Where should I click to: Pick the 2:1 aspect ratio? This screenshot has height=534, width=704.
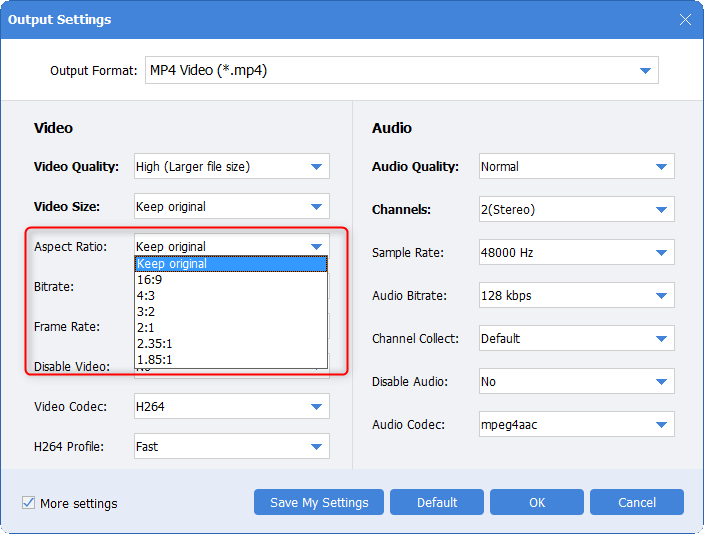click(231, 328)
